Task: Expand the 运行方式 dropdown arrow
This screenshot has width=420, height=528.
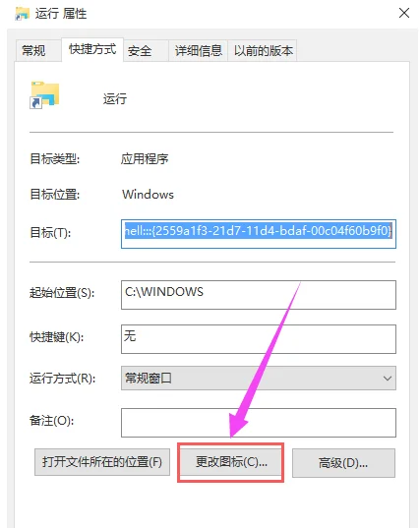Action: click(387, 379)
